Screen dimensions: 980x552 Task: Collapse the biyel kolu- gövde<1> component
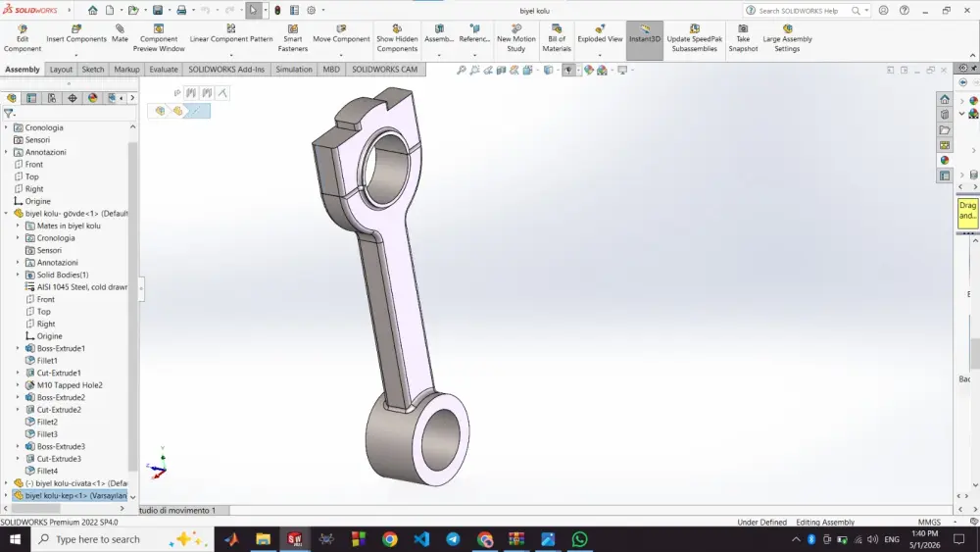(6, 213)
